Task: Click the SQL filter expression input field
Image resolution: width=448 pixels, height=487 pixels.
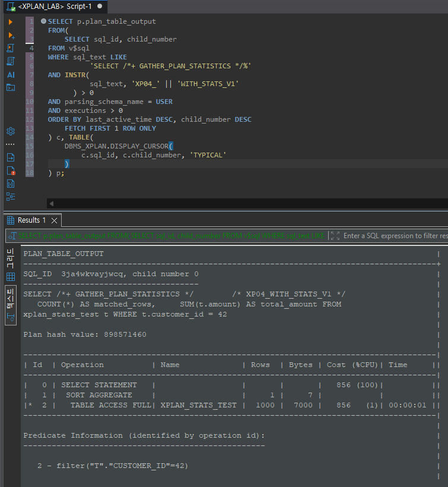Action: coord(395,236)
